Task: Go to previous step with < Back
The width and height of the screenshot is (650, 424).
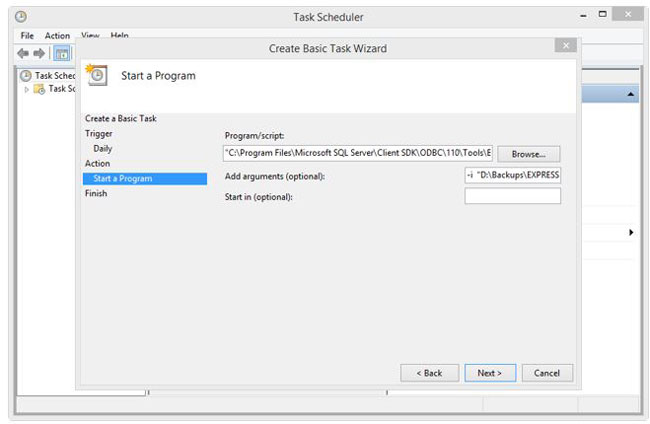Action: click(429, 373)
